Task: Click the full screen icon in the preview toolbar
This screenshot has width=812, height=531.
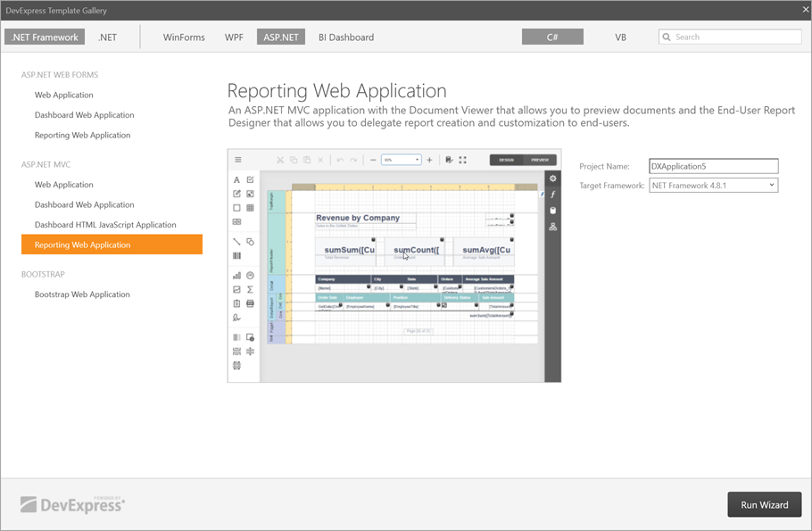Action: [x=462, y=160]
